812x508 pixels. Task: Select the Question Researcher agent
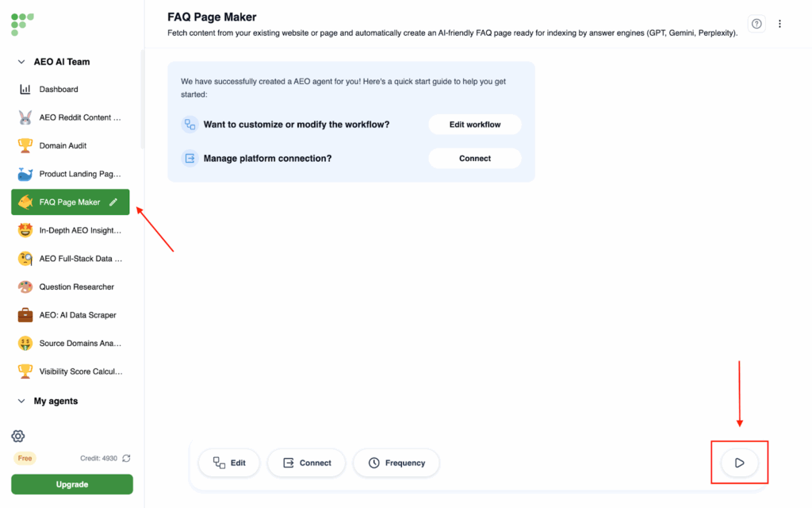coord(76,287)
